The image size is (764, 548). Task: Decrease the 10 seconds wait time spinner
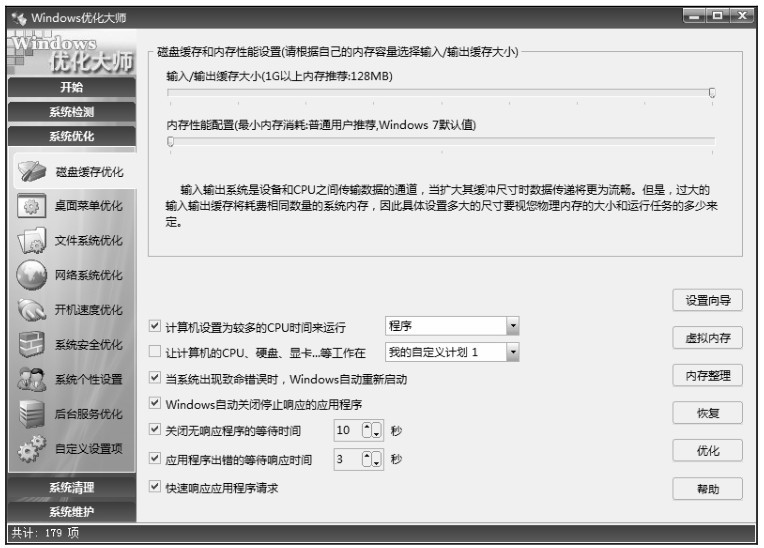tap(377, 430)
